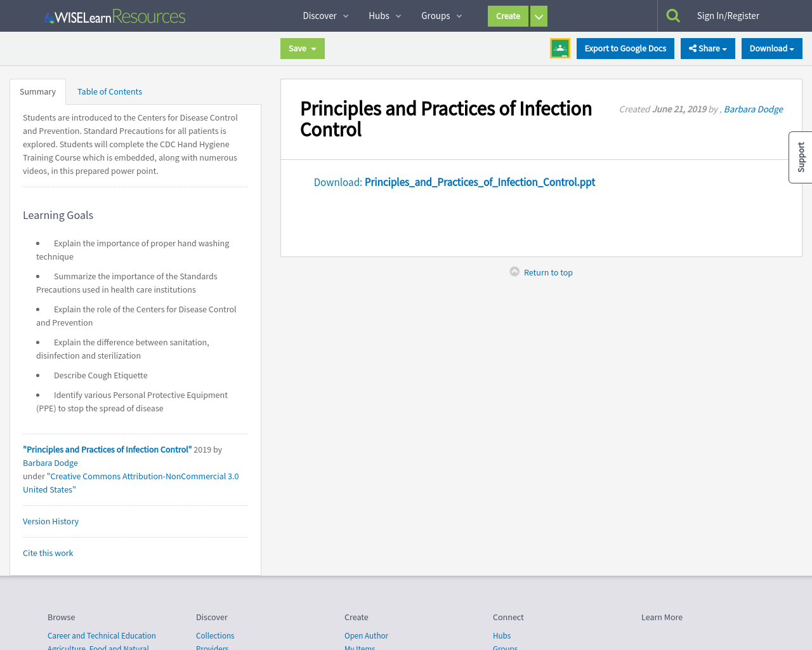View Barbara Dodge's profile

tap(753, 109)
